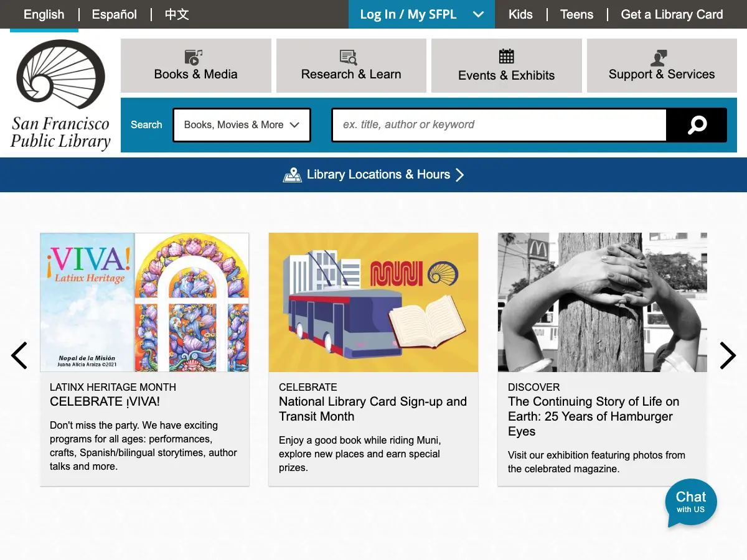Image resolution: width=747 pixels, height=560 pixels.
Task: Switch language to Español
Action: (x=115, y=14)
